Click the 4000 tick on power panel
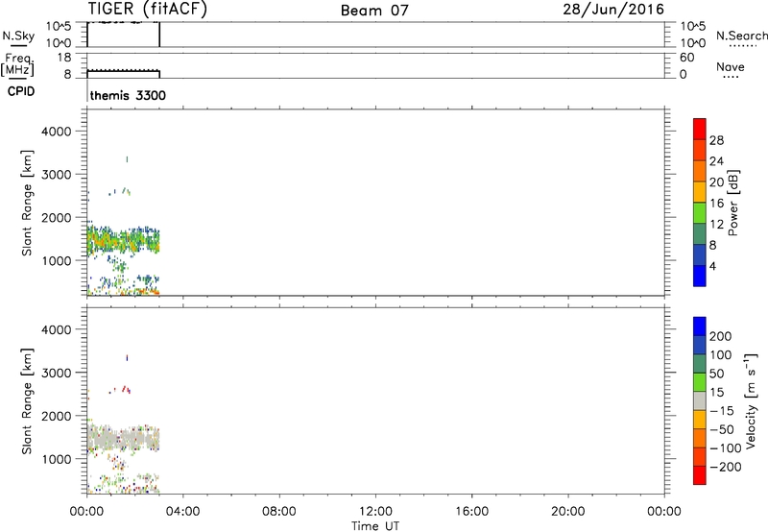768x532 pixels. click(57, 132)
